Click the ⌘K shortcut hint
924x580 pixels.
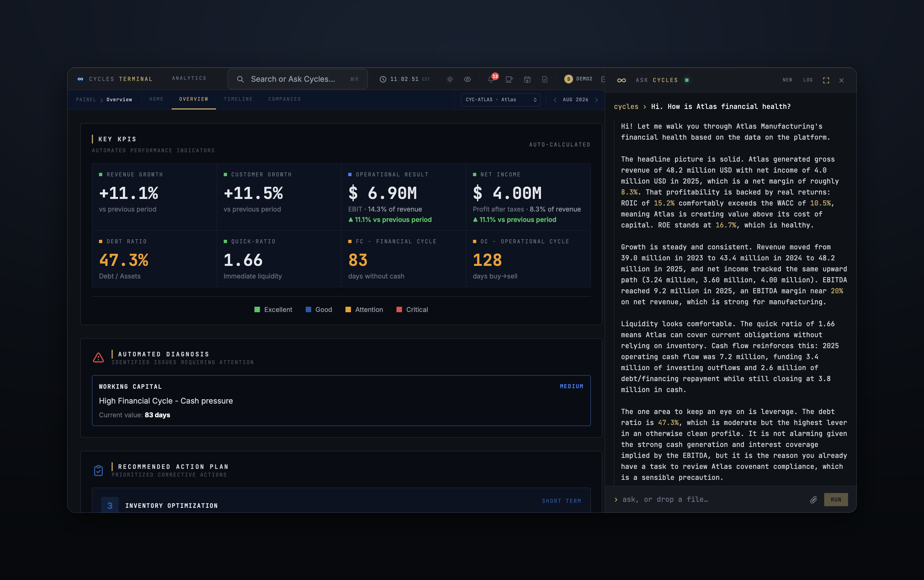pos(354,79)
